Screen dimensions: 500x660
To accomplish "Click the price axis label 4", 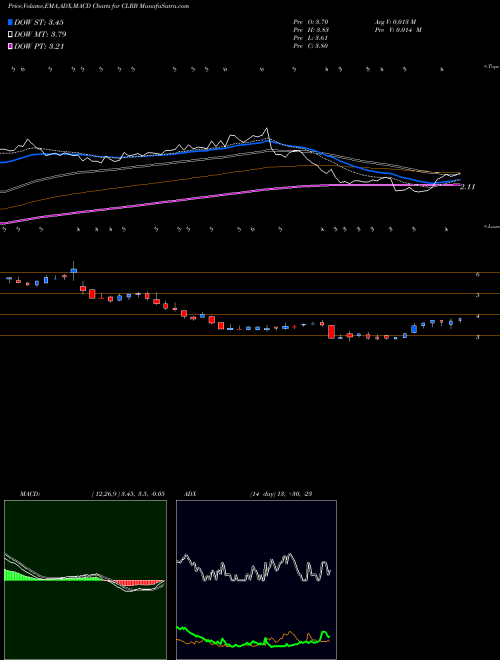I will [478, 316].
